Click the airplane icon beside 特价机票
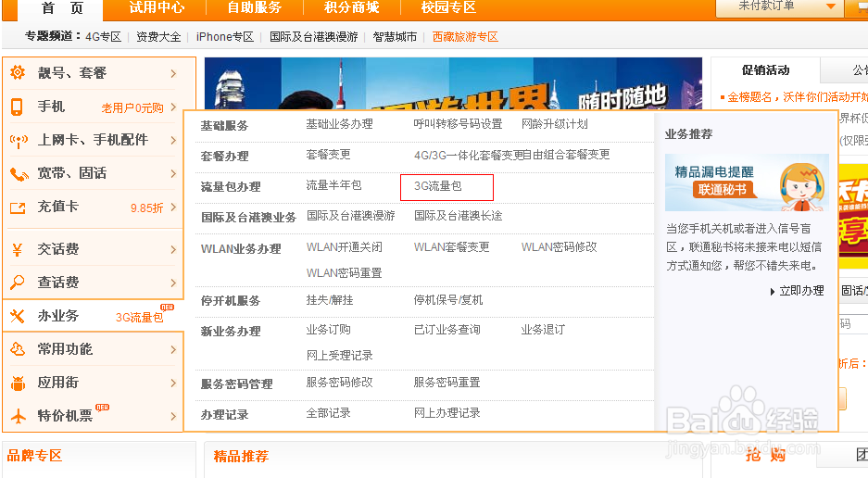This screenshot has height=478, width=868. point(19,416)
